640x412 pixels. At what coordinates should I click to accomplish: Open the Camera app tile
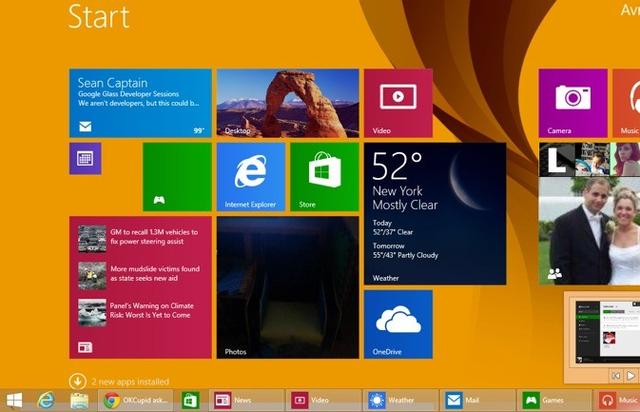(572, 103)
